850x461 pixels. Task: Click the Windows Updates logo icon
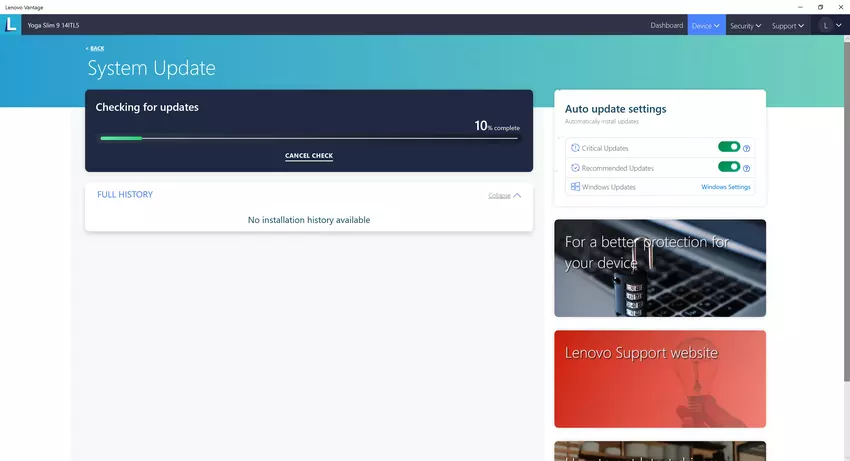coord(575,187)
